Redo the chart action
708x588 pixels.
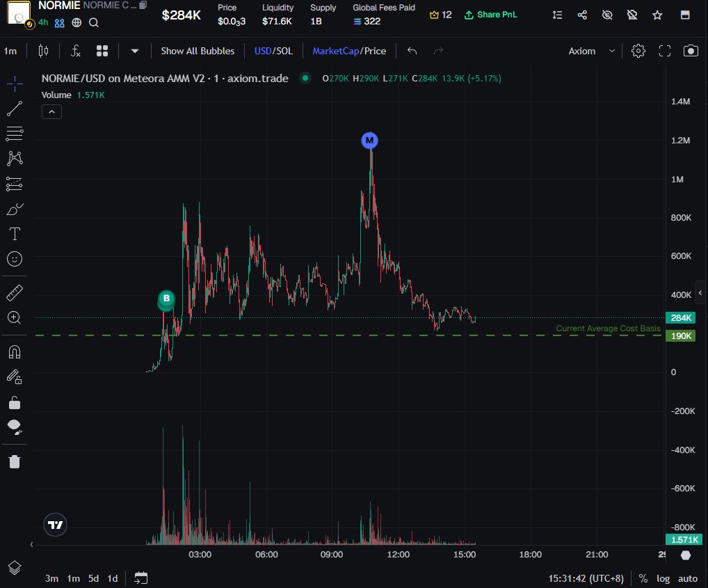438,51
